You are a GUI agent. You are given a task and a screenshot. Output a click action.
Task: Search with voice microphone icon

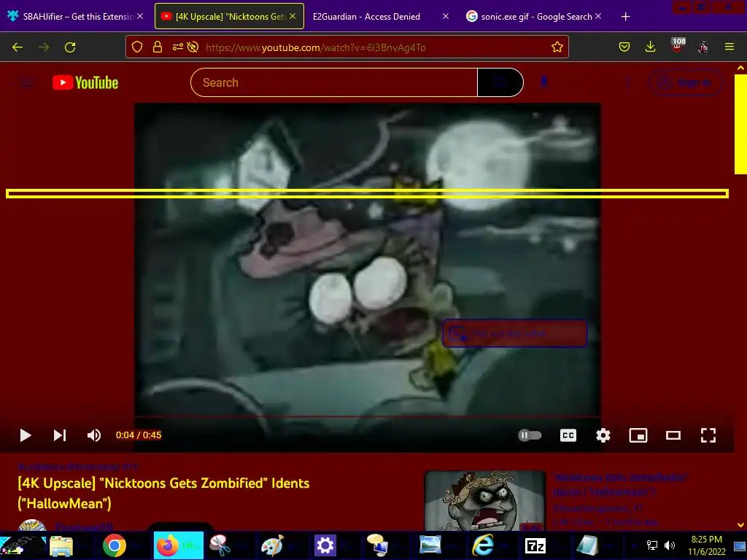click(544, 82)
